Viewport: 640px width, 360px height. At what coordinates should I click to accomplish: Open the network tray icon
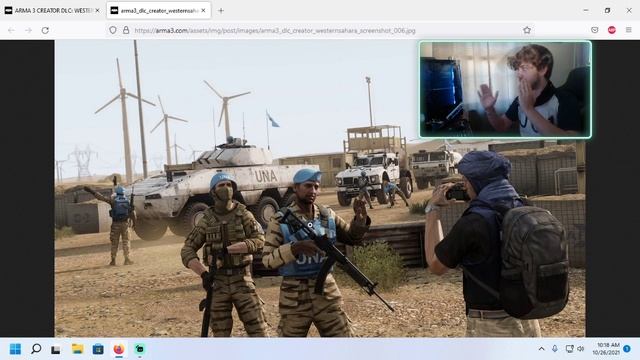[x=569, y=349]
